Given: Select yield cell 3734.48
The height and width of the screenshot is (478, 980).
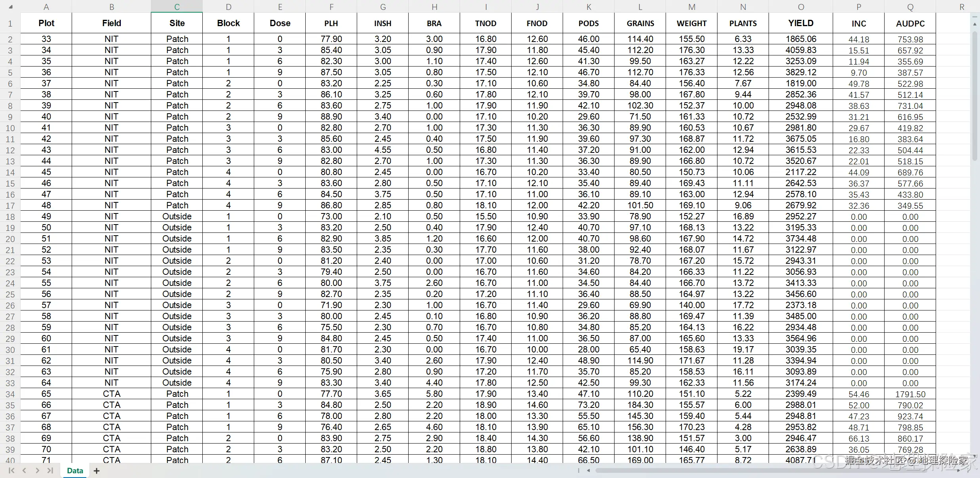Looking at the screenshot, I should pos(801,239).
